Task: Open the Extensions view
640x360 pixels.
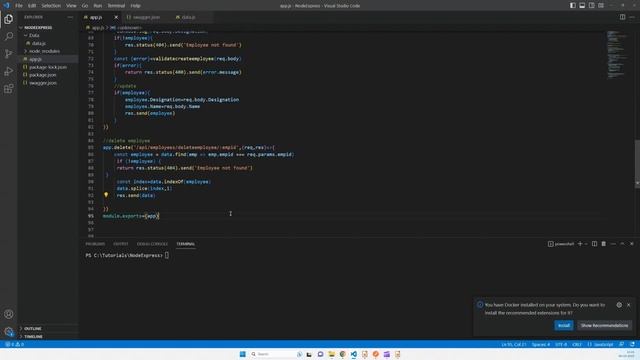Action: (x=9, y=89)
